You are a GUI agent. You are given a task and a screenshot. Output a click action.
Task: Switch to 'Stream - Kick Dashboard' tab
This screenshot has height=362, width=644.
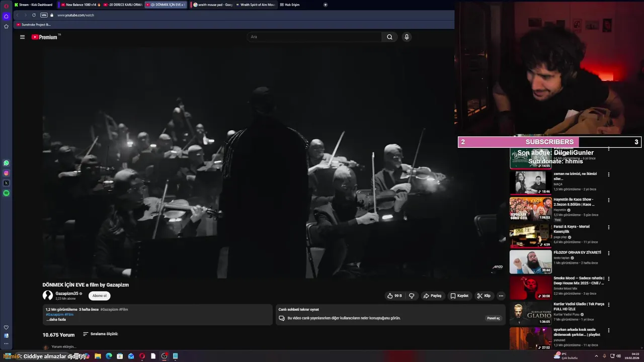33,5
